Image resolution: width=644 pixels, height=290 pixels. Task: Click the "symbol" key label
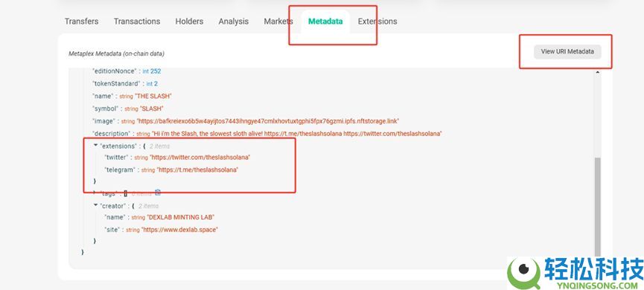[106, 109]
